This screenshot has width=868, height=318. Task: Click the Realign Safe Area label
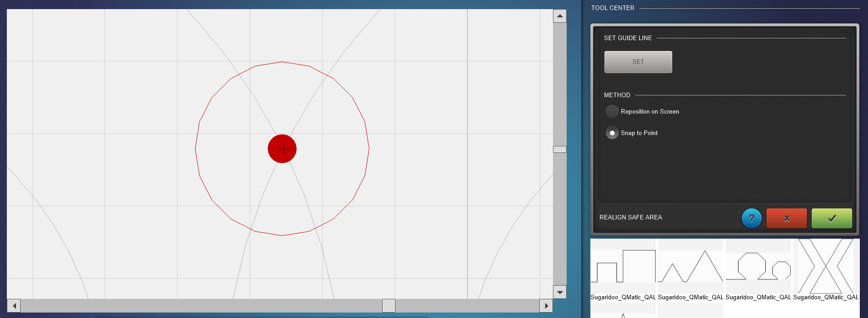click(631, 218)
